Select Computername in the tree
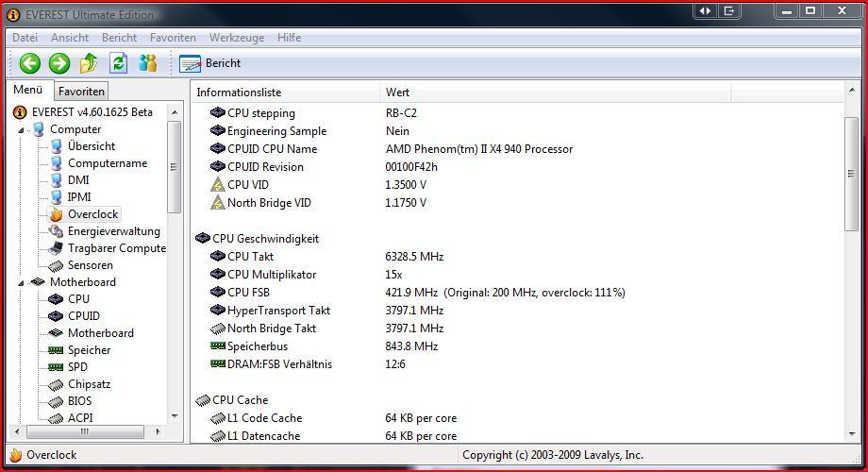 point(108,163)
